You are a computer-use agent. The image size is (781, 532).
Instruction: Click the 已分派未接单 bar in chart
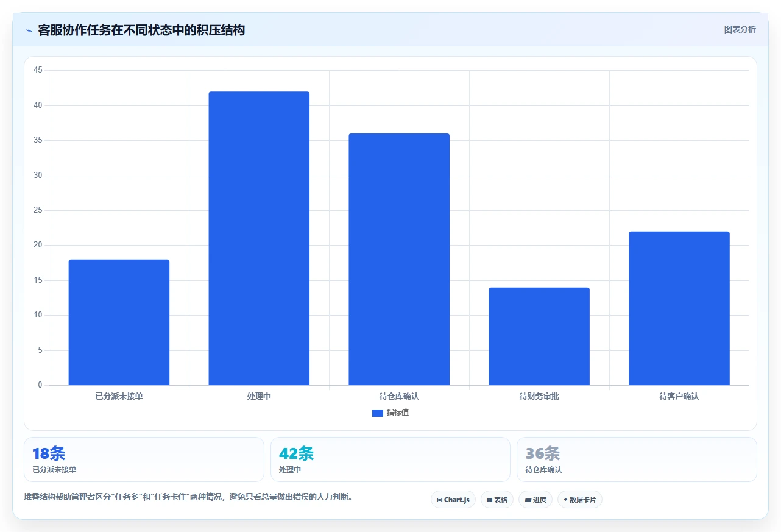coord(119,322)
